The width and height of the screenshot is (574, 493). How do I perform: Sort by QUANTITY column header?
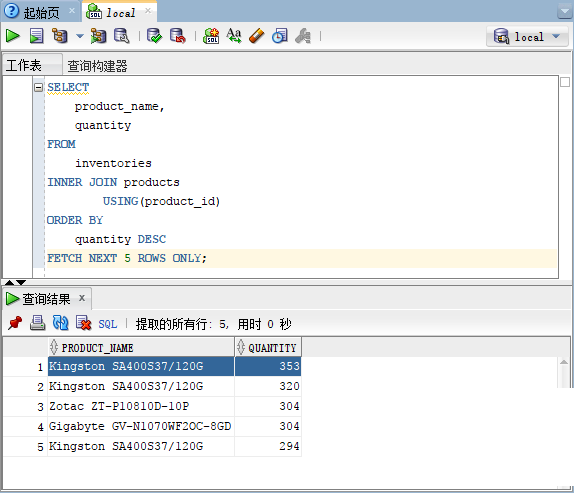tap(268, 347)
